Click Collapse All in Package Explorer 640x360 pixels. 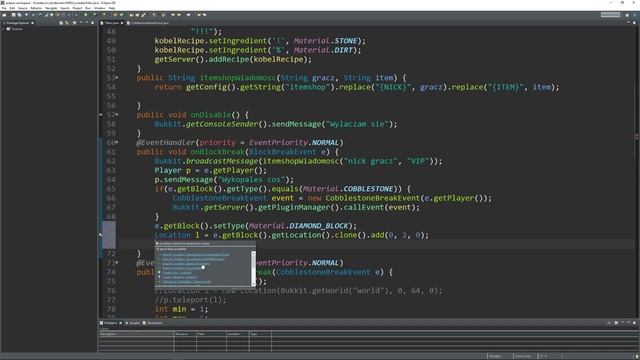point(61,23)
